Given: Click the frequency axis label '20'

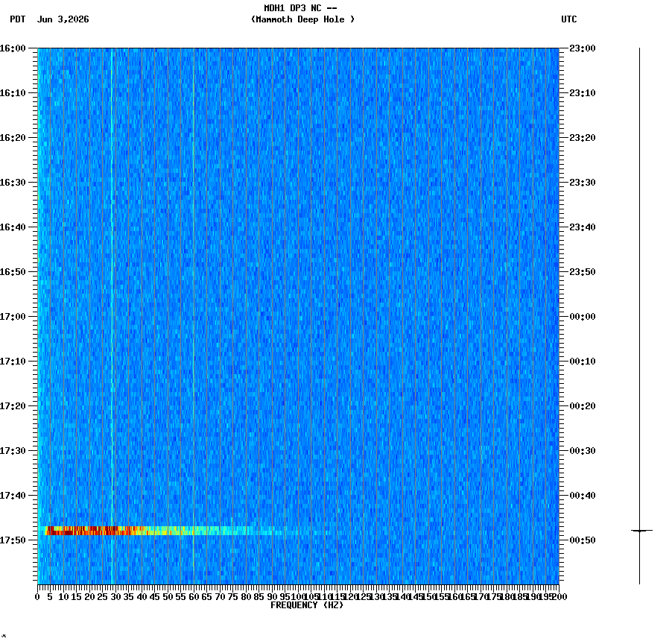Looking at the screenshot, I should [89, 597].
